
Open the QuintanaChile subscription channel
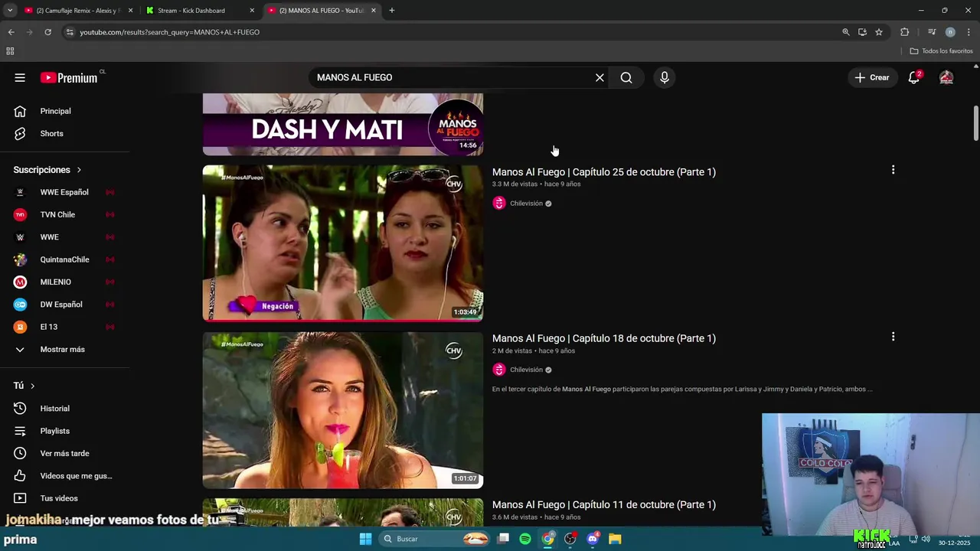65,259
